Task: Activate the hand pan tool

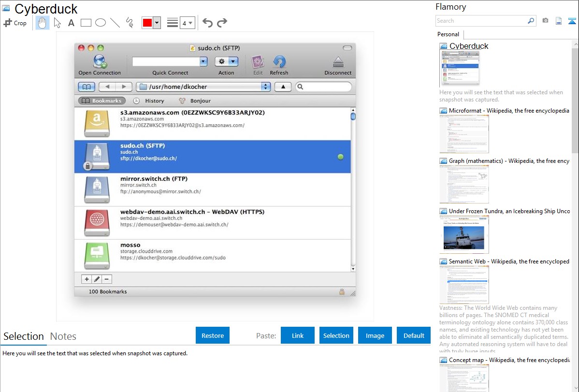Action: tap(43, 23)
